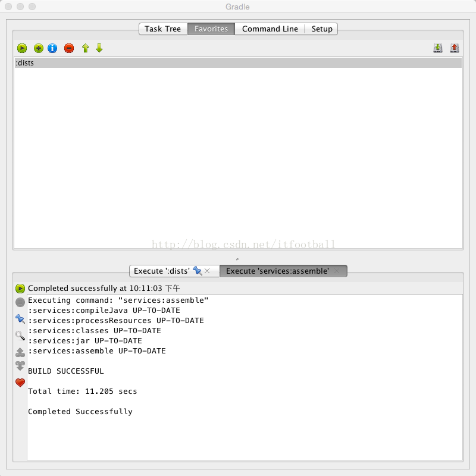Remove selected favorite with red minus icon
The image size is (476, 476).
(69, 48)
